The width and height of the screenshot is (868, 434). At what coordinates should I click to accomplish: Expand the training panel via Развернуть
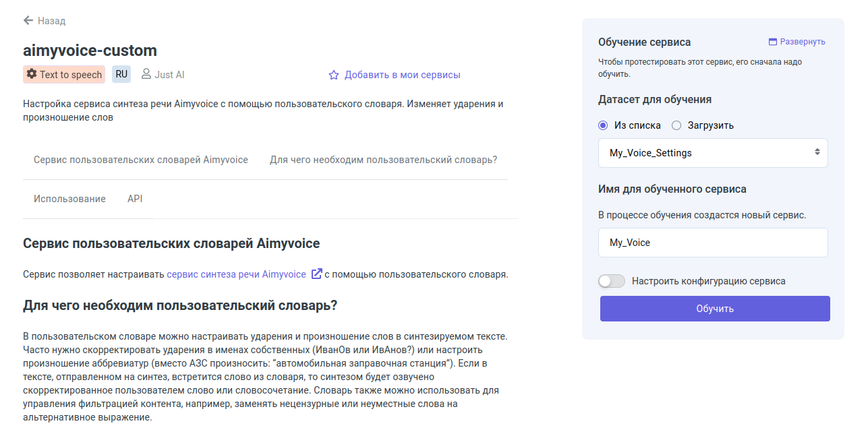(802, 42)
